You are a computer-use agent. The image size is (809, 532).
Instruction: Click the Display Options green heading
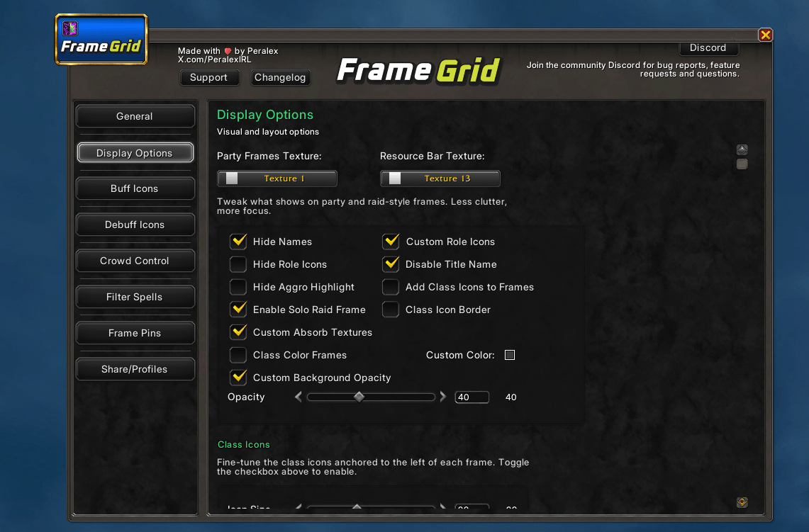264,115
